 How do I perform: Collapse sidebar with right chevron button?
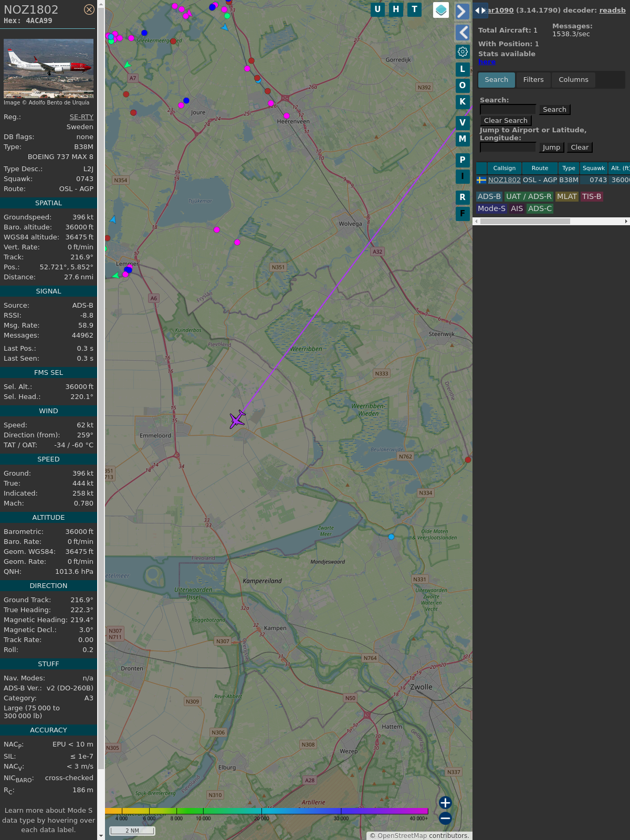click(x=462, y=12)
